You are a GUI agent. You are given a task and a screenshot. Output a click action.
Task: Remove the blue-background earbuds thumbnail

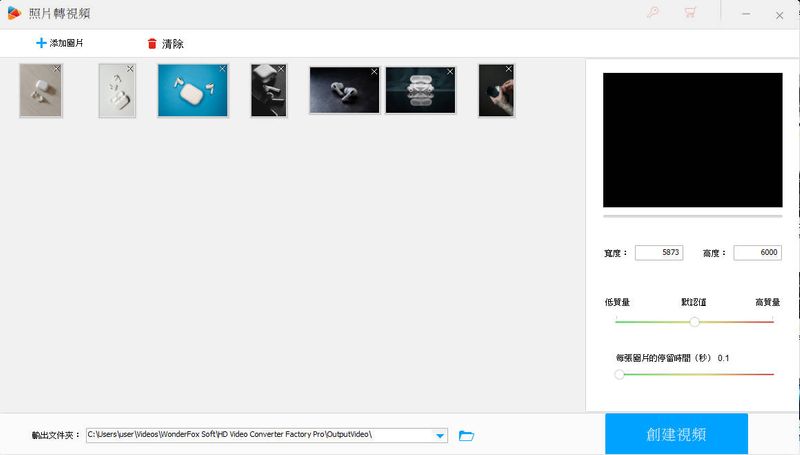click(222, 69)
